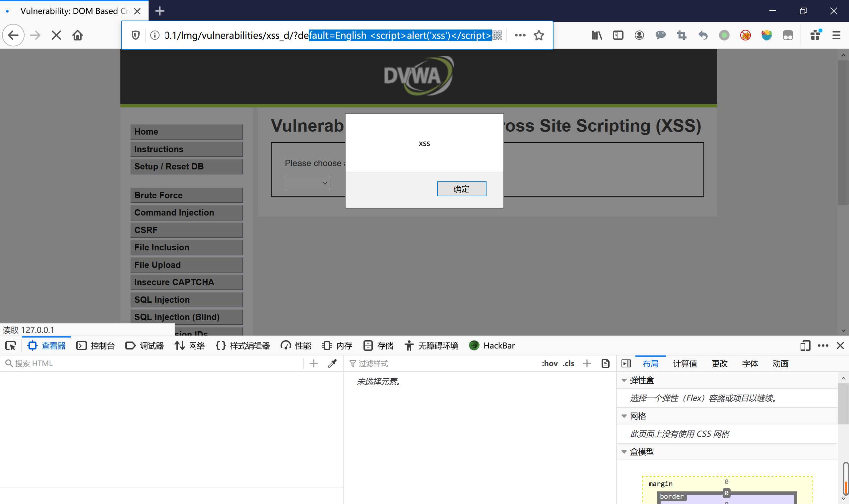The height and width of the screenshot is (504, 849).
Task: Select the 计算值 computed tab
Action: [x=685, y=363]
